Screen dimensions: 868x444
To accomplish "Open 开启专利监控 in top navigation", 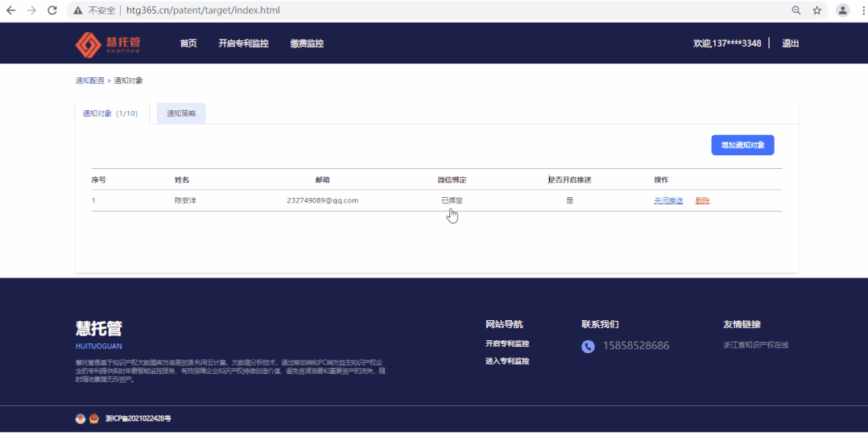I will [x=243, y=43].
